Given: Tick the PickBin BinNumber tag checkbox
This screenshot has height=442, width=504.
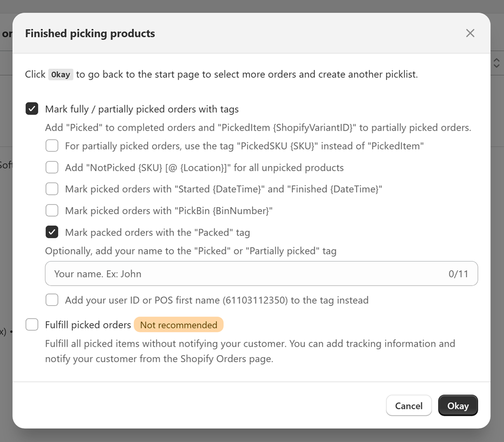Looking at the screenshot, I should (x=52, y=211).
